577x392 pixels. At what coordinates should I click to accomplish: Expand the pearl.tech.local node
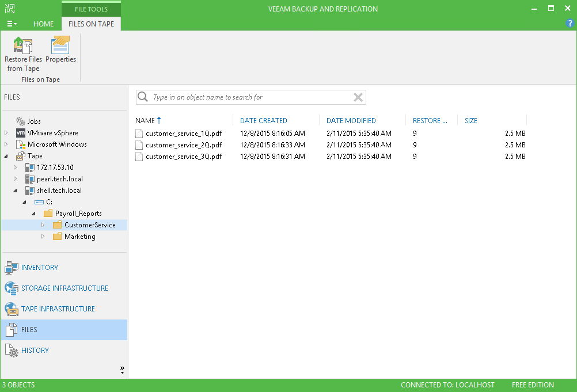(x=15, y=178)
